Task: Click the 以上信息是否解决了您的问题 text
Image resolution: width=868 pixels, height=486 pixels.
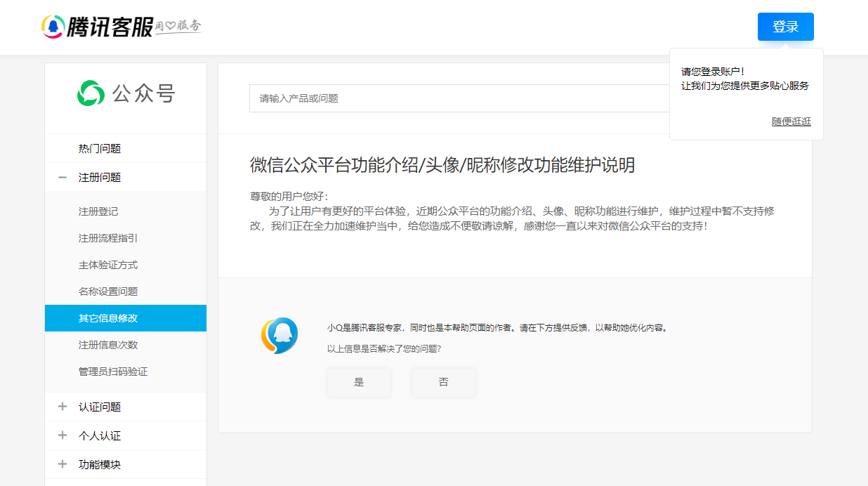Action: coord(384,348)
